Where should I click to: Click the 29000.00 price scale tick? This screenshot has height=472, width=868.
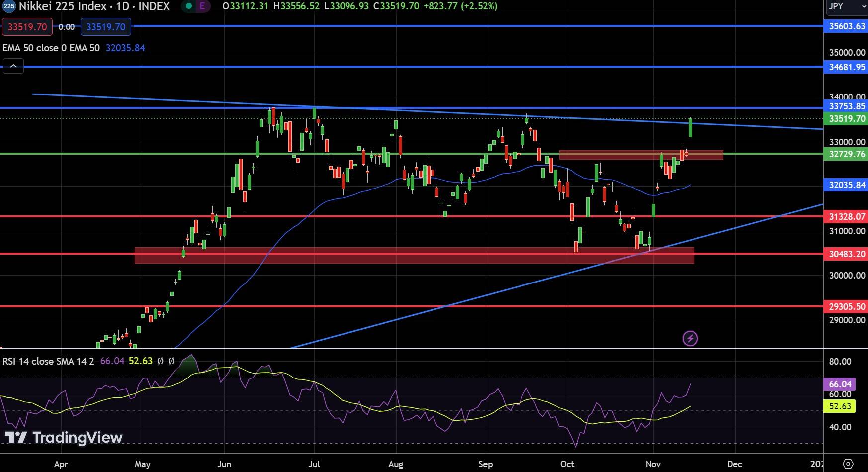(847, 320)
